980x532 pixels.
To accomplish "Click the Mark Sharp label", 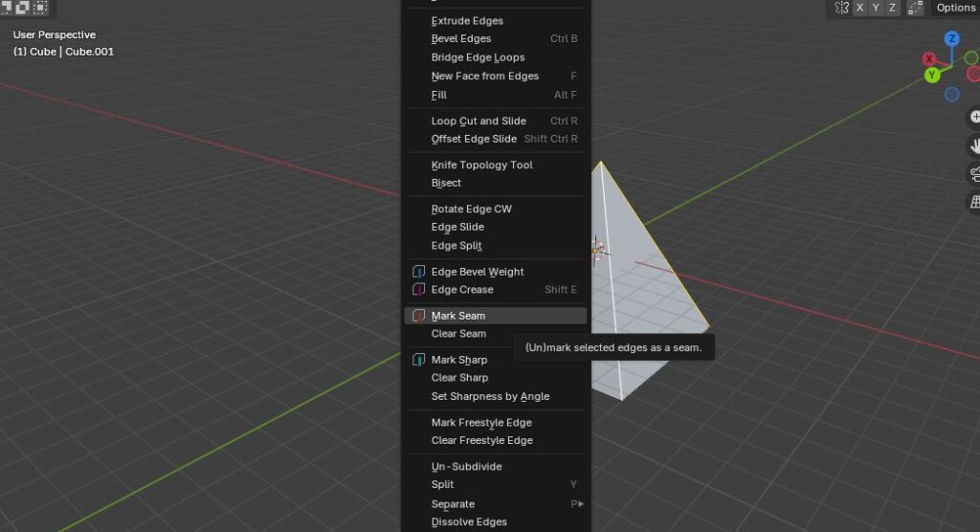I will click(458, 360).
